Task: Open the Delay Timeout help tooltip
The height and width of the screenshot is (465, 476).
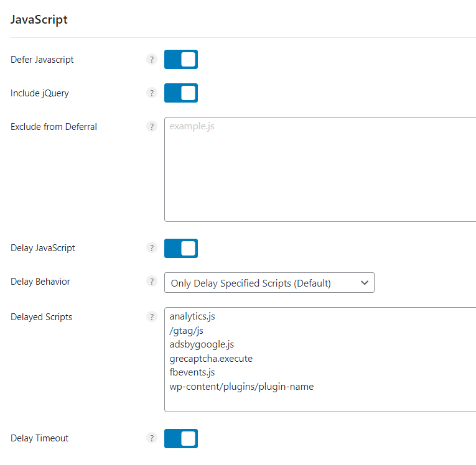Action: pos(152,438)
